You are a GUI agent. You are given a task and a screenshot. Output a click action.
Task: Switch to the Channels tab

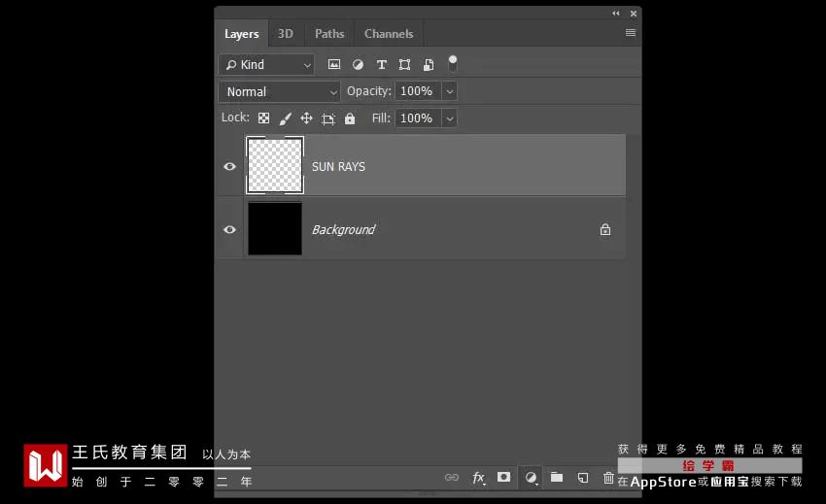click(389, 34)
